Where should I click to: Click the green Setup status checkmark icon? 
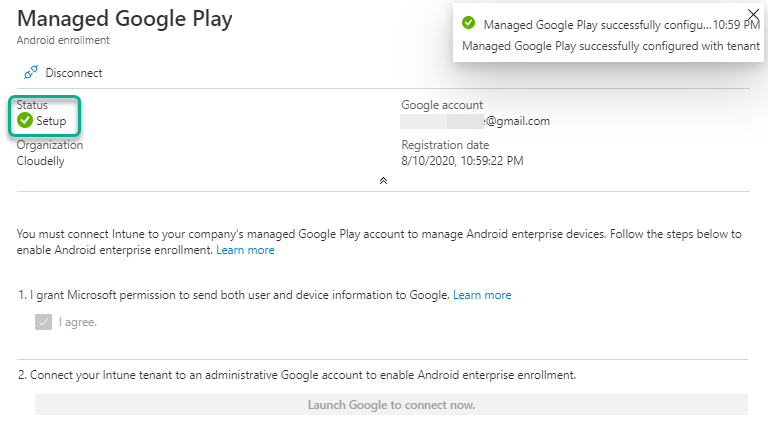[26, 121]
